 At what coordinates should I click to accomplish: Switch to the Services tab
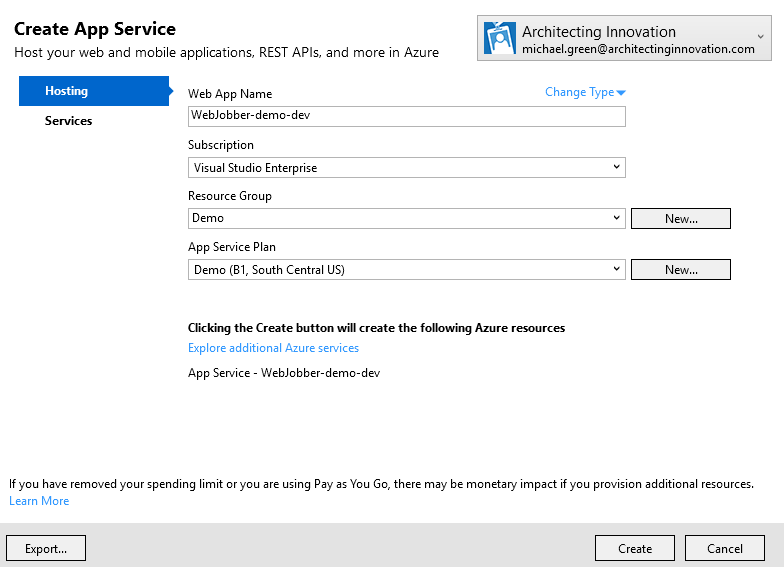[x=68, y=121]
